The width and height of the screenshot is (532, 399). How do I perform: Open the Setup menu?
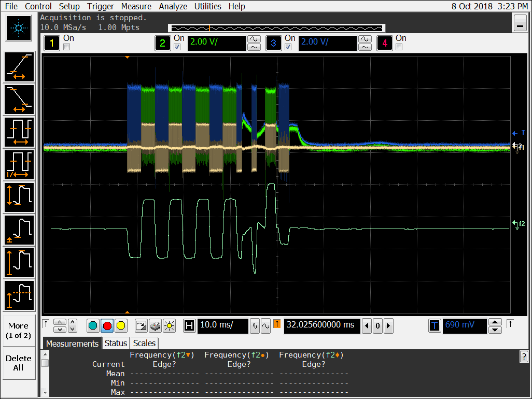tap(69, 6)
